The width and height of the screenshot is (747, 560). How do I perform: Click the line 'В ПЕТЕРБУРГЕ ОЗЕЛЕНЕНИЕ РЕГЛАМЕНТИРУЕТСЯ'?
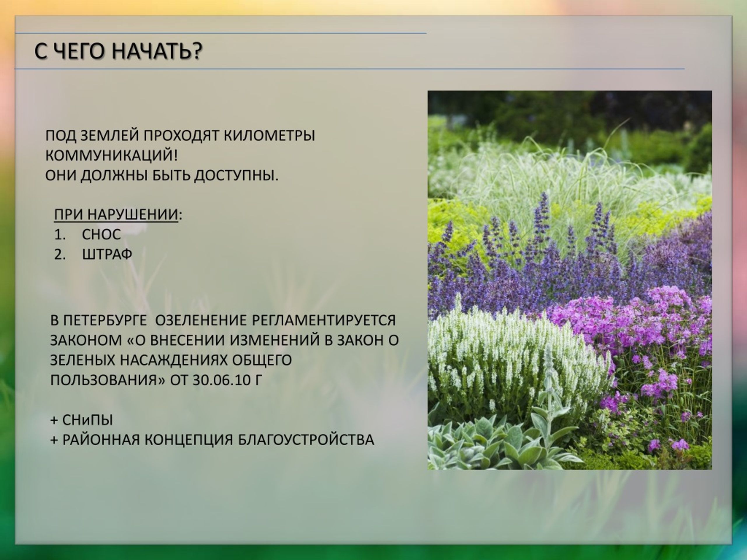coord(223,320)
